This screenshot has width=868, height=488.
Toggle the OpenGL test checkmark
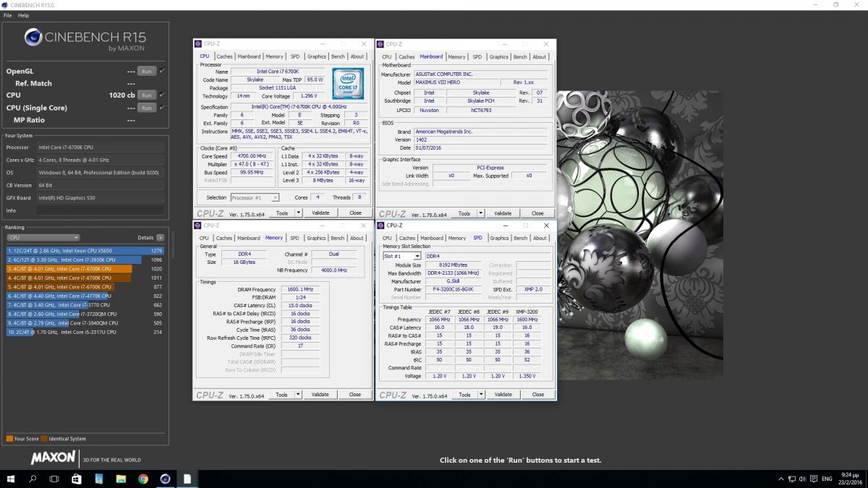click(162, 71)
